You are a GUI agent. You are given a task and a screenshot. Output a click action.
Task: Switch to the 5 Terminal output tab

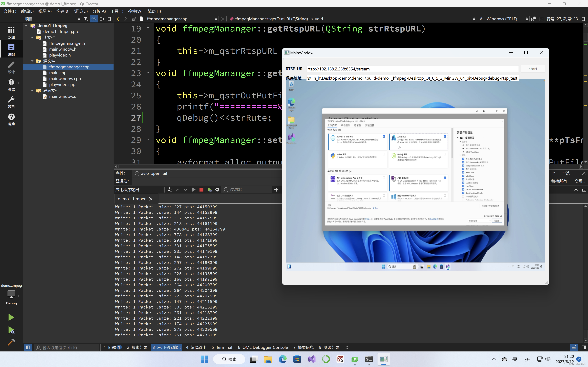pyautogui.click(x=222, y=347)
